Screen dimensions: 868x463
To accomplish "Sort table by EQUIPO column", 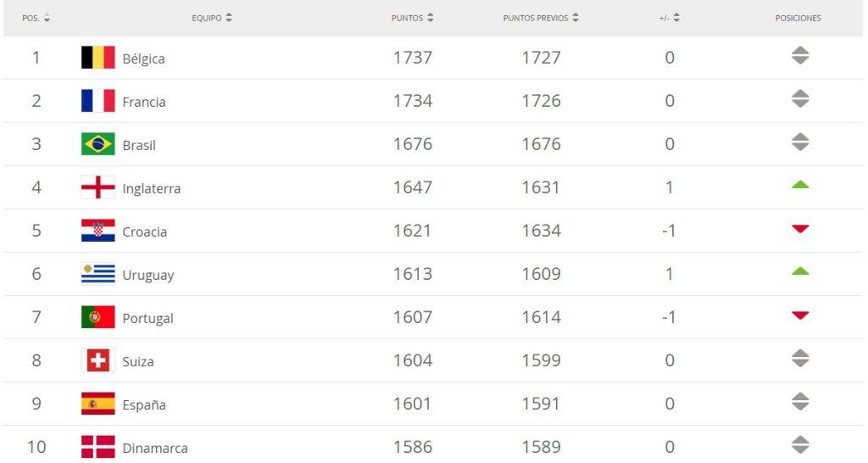I will point(212,18).
